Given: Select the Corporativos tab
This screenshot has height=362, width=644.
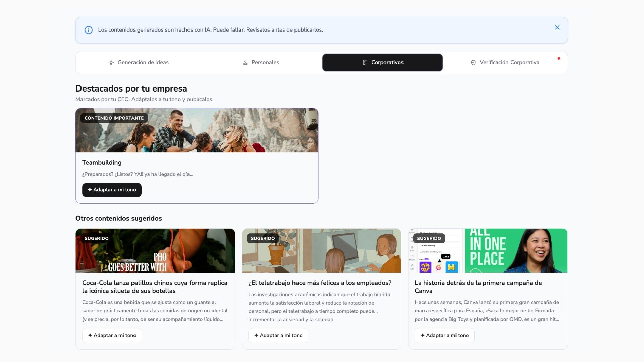Looking at the screenshot, I should tap(382, 62).
